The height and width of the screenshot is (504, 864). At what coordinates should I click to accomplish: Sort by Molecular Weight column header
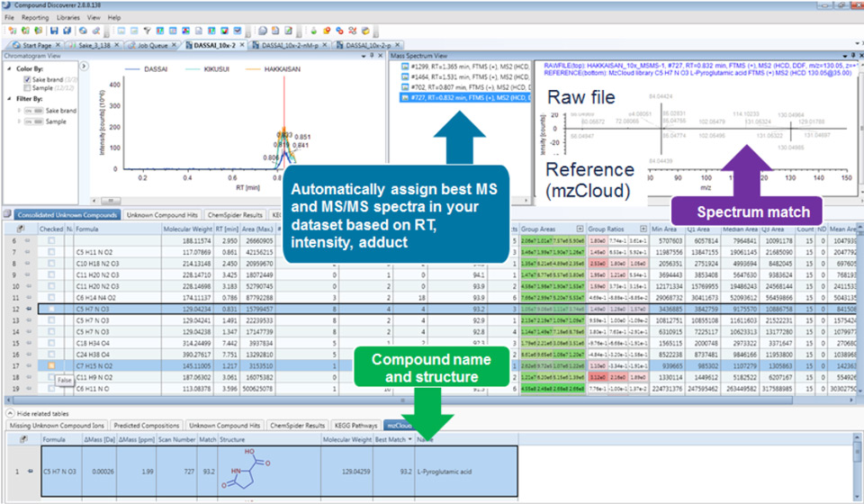click(187, 229)
